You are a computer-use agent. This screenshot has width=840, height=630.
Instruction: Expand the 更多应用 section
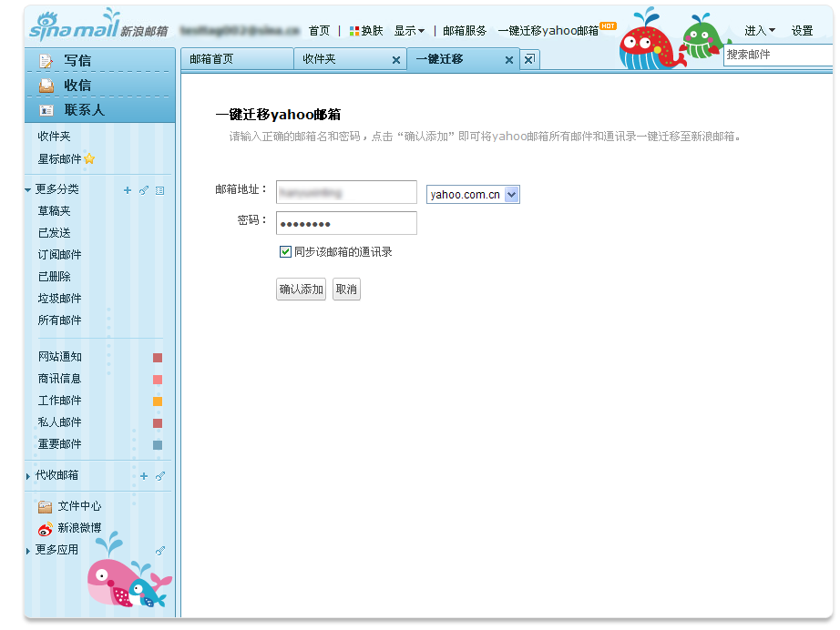coord(28,551)
